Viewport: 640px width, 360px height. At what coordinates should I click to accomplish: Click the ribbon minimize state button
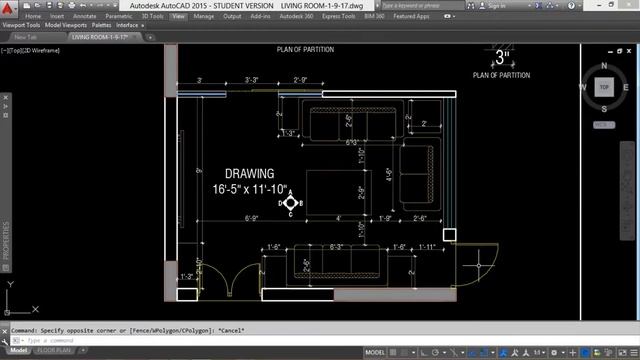447,16
